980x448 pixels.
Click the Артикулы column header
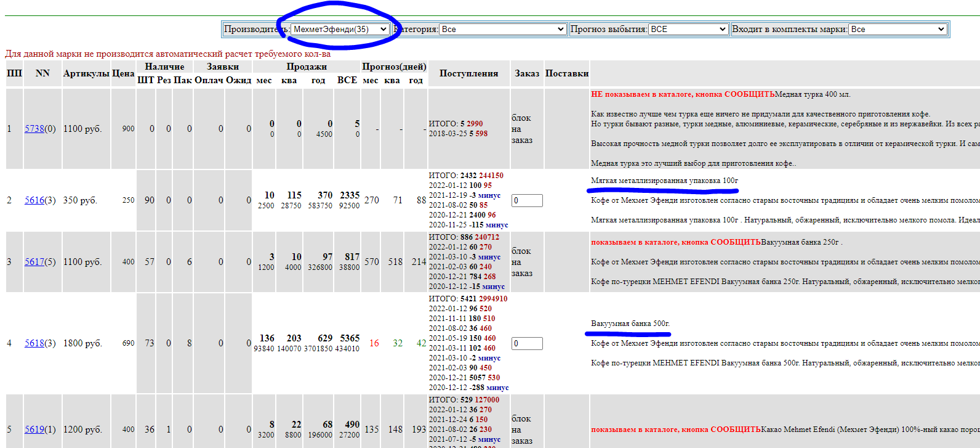coord(86,73)
